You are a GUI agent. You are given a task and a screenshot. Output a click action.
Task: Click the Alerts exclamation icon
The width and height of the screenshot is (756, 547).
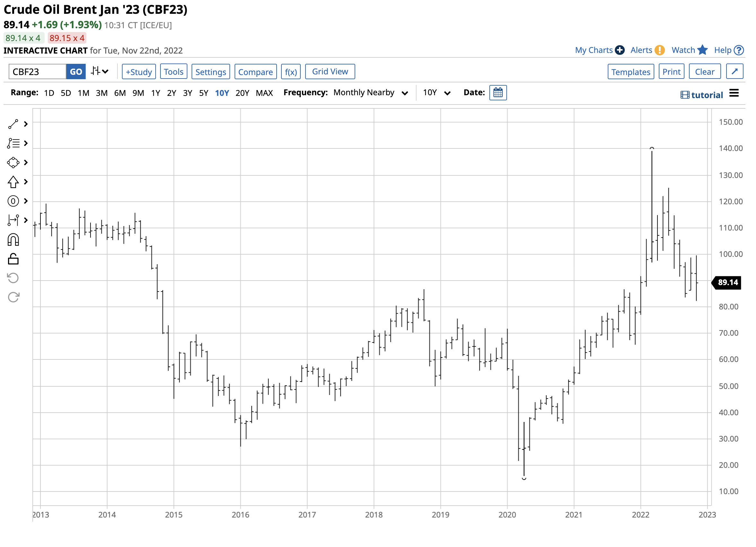660,50
